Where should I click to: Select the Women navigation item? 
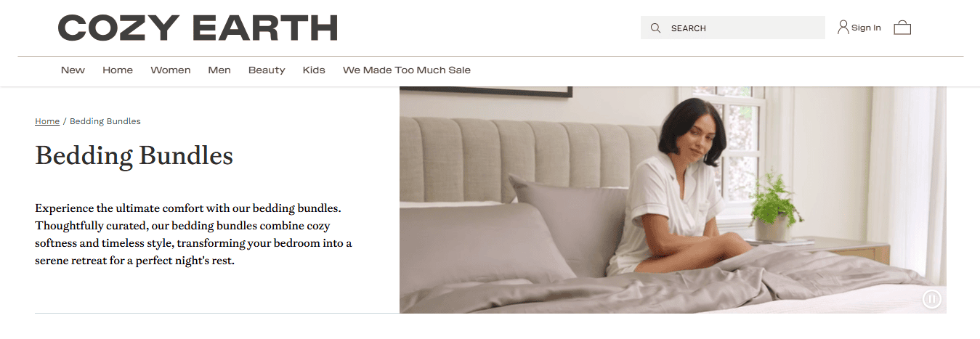click(171, 70)
